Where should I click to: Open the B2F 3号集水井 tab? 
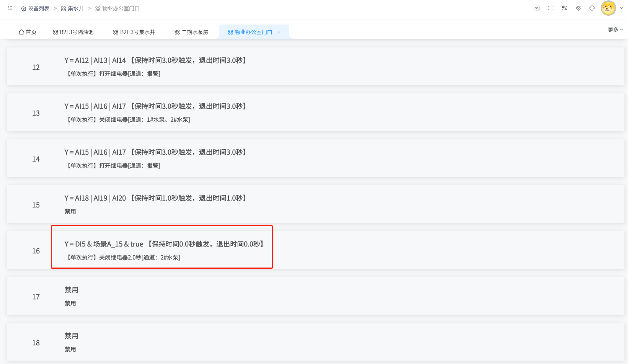pos(134,32)
